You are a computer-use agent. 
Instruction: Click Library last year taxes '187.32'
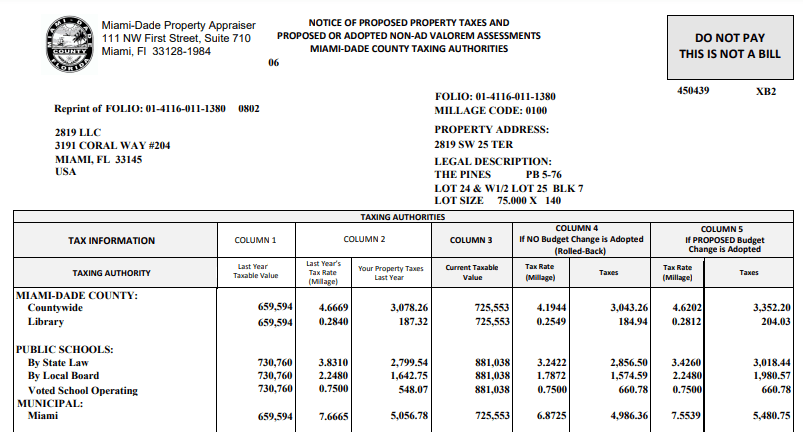coord(413,322)
